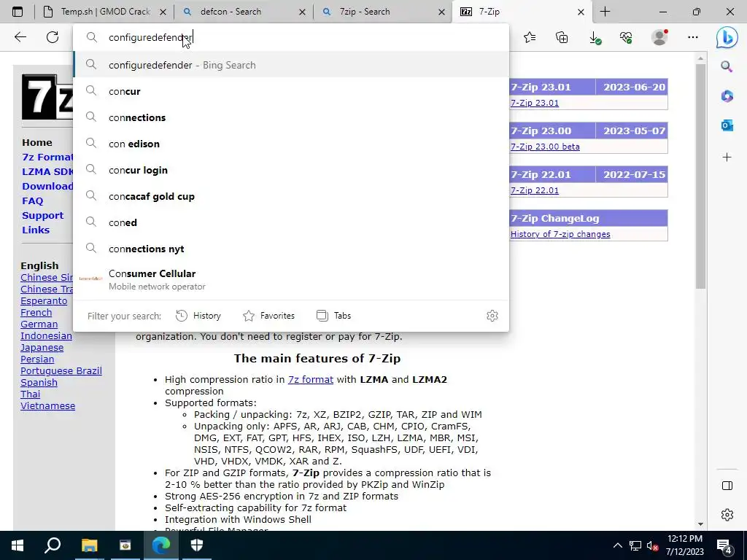
Task: Go back using the browser back arrow
Action: [x=20, y=37]
